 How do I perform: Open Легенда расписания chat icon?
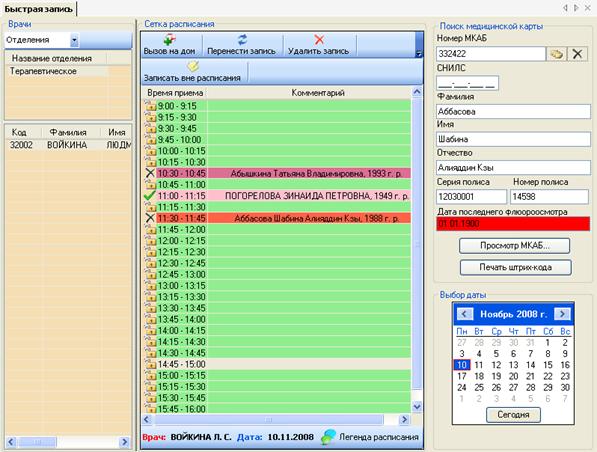pyautogui.click(x=329, y=437)
